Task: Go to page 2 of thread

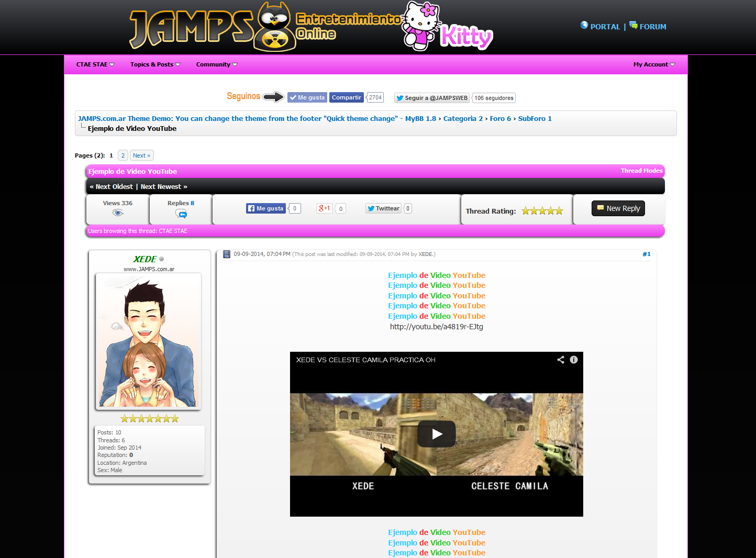Action: (x=123, y=155)
